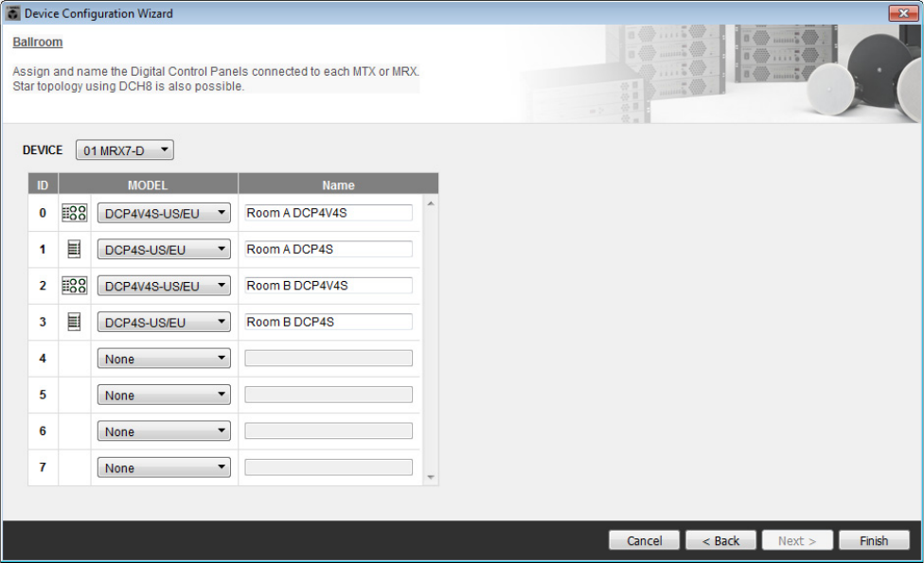Open the None model dropdown for ID 7
924x563 pixels.
(x=164, y=468)
